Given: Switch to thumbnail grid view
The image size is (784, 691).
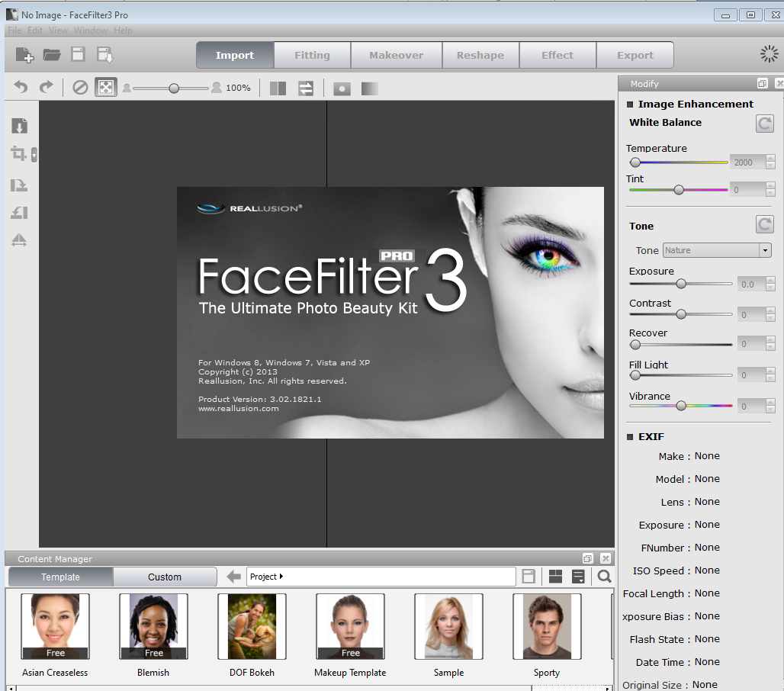Looking at the screenshot, I should (x=555, y=577).
